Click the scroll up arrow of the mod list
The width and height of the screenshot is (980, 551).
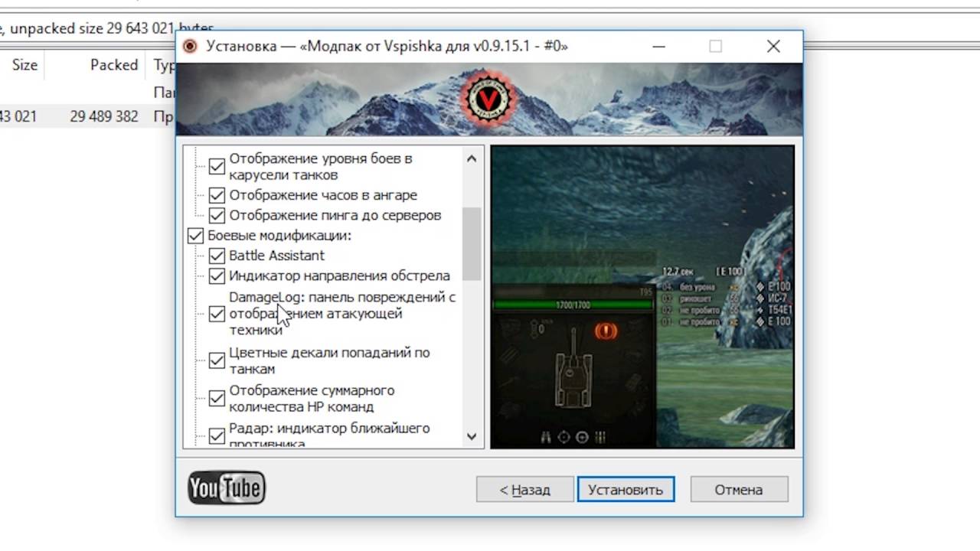472,158
